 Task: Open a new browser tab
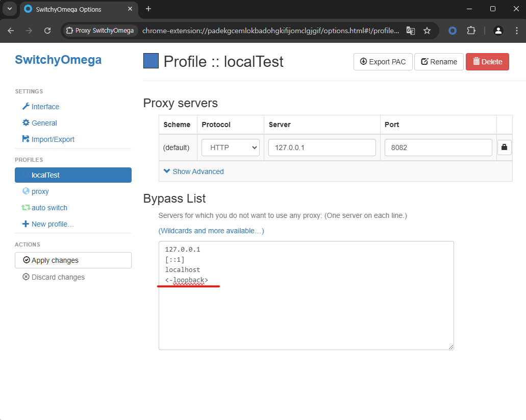coord(148,9)
